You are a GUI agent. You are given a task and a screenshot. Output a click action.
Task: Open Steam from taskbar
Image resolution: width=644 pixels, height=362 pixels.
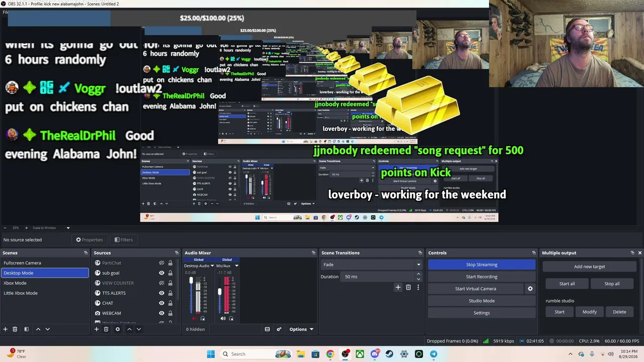point(389,354)
